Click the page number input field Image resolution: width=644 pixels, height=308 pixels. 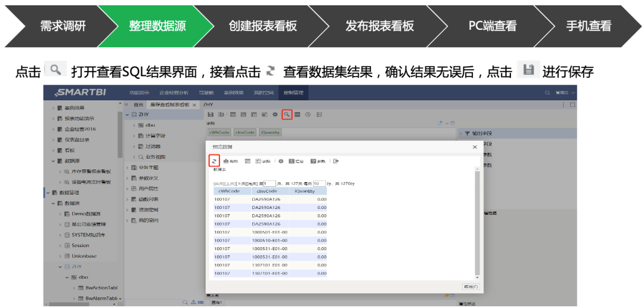click(270, 184)
